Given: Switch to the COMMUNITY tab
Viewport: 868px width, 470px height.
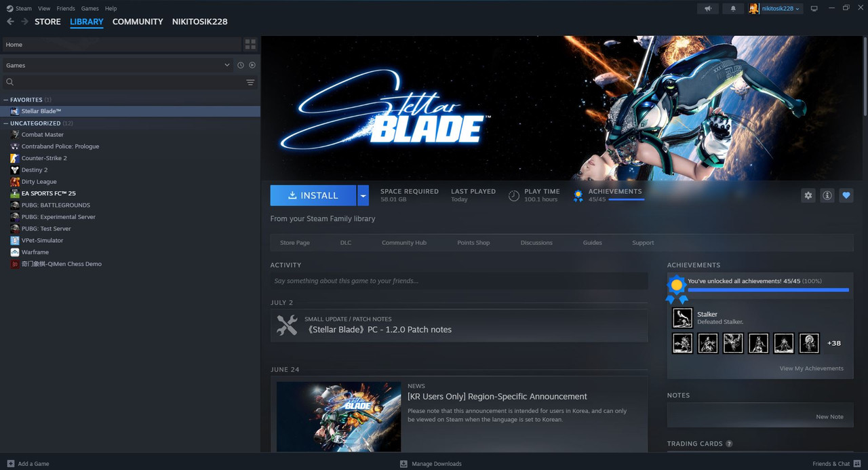Looking at the screenshot, I should point(138,22).
